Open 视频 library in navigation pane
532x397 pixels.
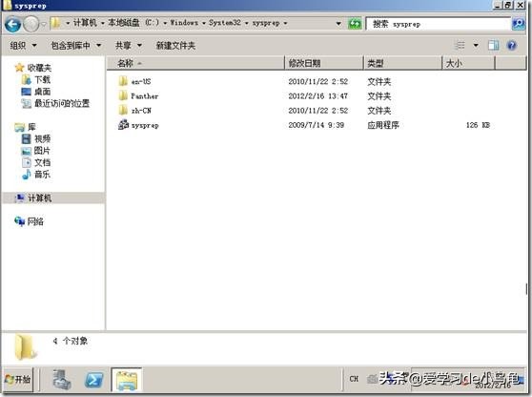pyautogui.click(x=42, y=138)
